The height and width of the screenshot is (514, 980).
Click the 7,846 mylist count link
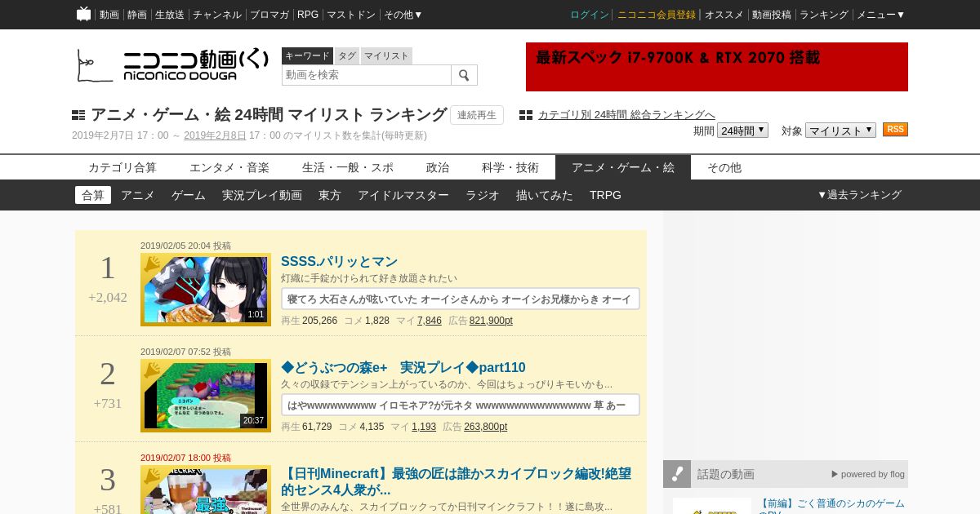(430, 321)
